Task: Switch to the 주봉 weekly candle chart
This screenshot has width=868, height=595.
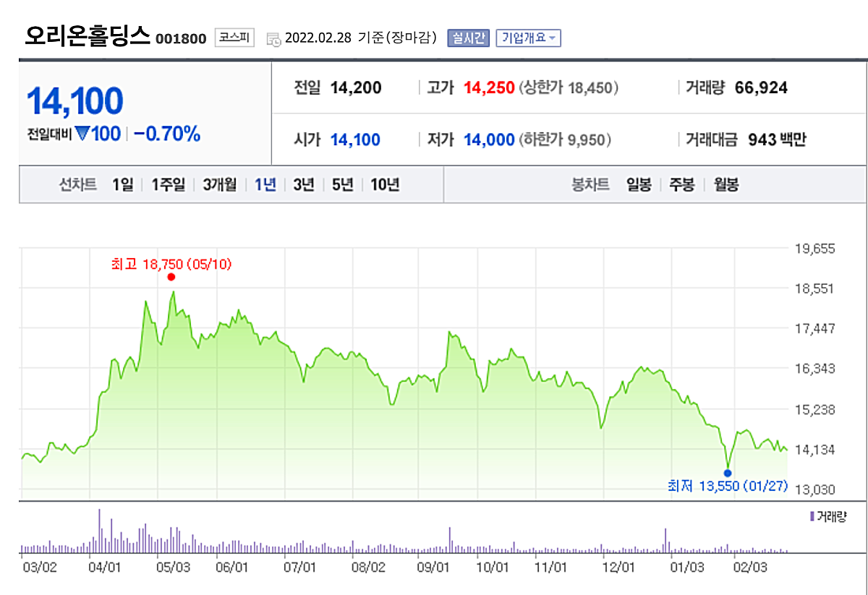Action: (x=681, y=184)
